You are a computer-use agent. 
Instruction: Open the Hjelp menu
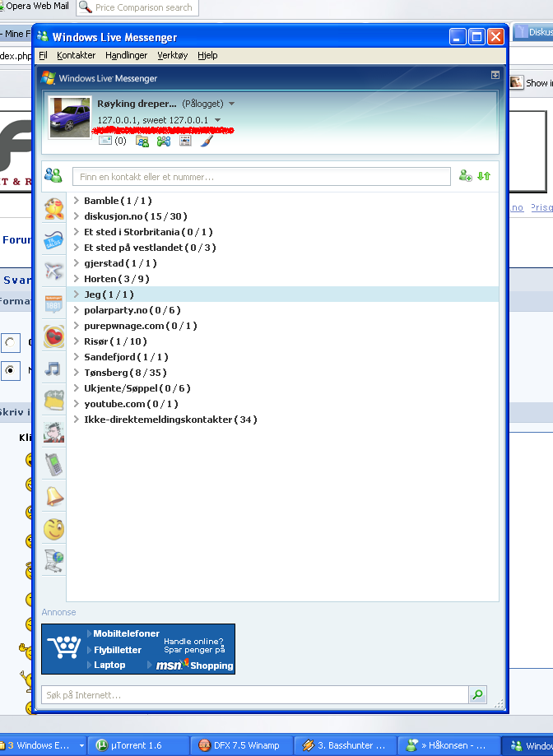click(x=207, y=55)
